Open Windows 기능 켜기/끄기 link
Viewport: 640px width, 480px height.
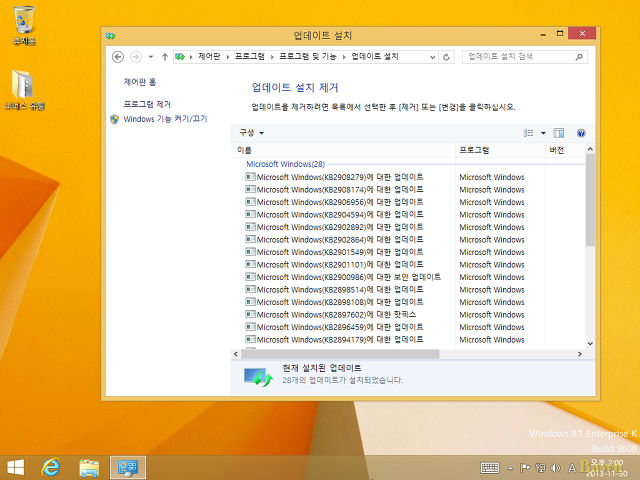[165, 119]
